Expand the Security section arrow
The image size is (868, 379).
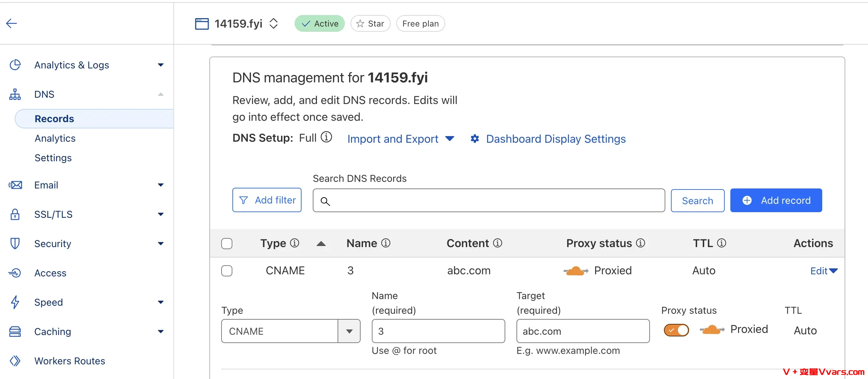click(x=161, y=244)
